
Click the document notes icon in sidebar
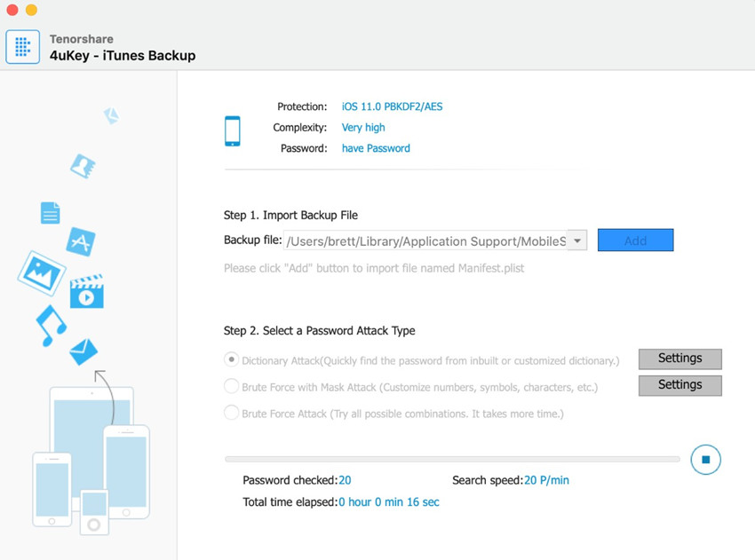(x=50, y=213)
